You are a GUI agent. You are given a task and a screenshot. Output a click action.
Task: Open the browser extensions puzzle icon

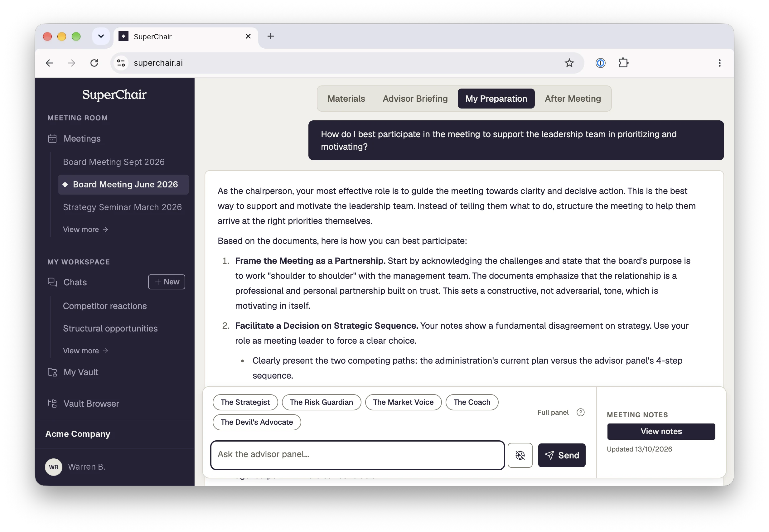point(623,63)
